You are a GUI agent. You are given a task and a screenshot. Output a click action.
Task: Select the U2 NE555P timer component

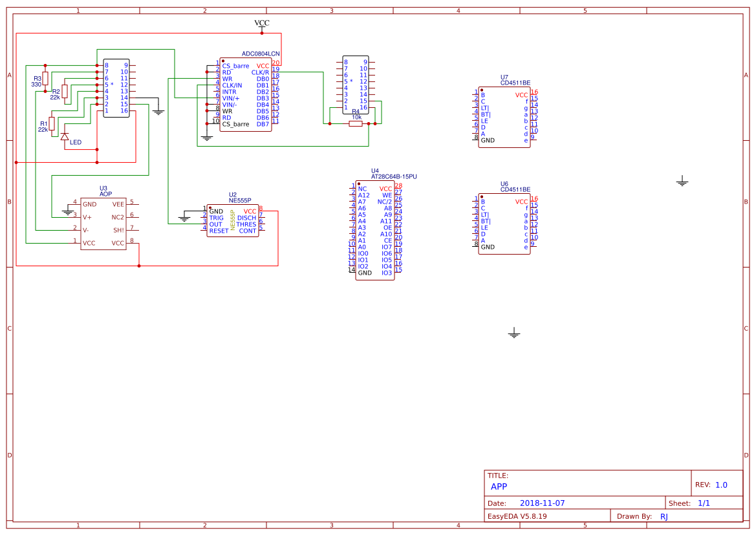232,220
